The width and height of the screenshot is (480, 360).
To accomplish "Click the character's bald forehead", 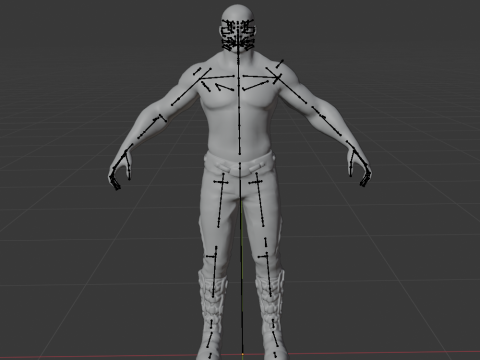I will [x=238, y=12].
